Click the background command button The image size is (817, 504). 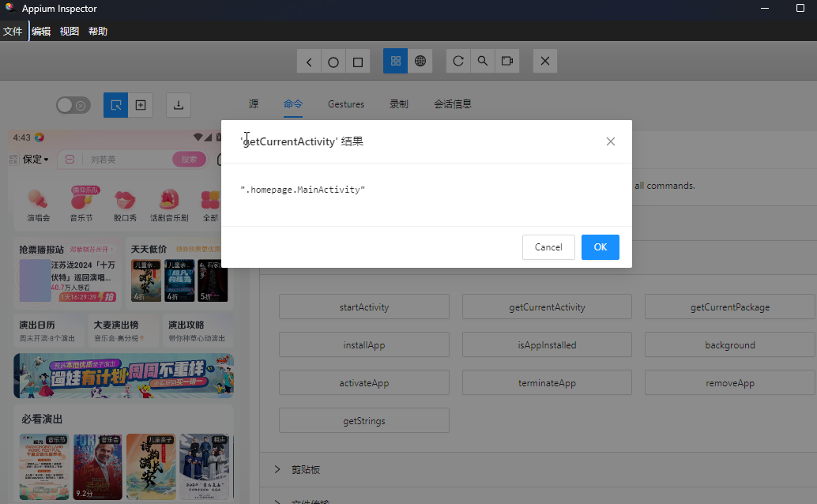click(x=730, y=345)
